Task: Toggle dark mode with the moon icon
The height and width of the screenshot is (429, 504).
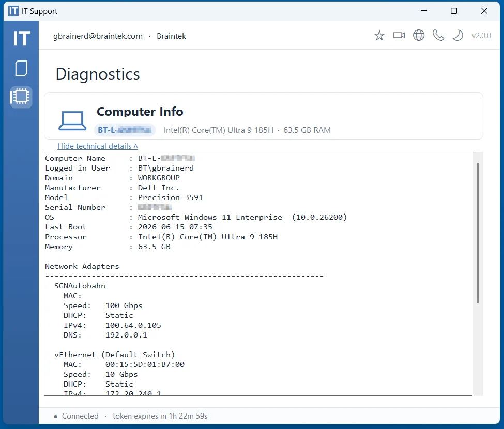Action: 457,35
